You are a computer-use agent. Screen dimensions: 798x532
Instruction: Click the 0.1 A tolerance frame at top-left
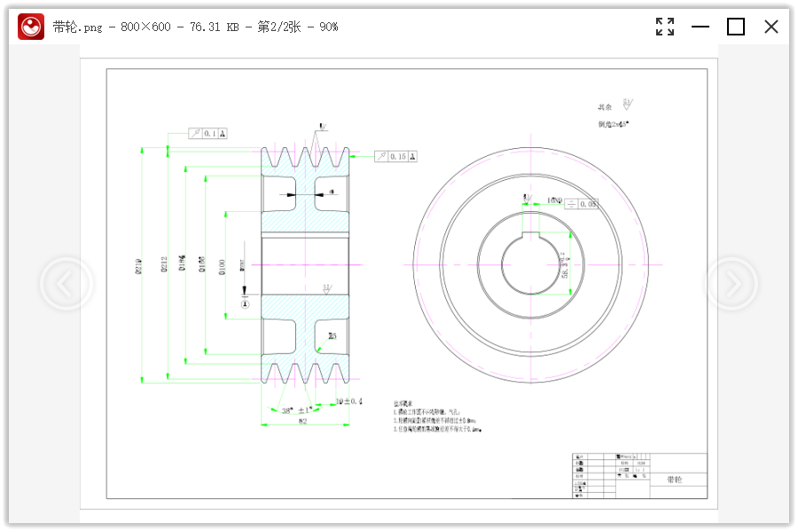coord(208,134)
